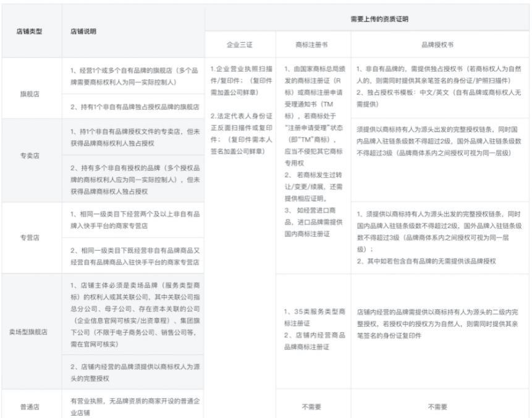The image size is (532, 418).
Task: Click the 店铺说明 column header
Action: 83,31
